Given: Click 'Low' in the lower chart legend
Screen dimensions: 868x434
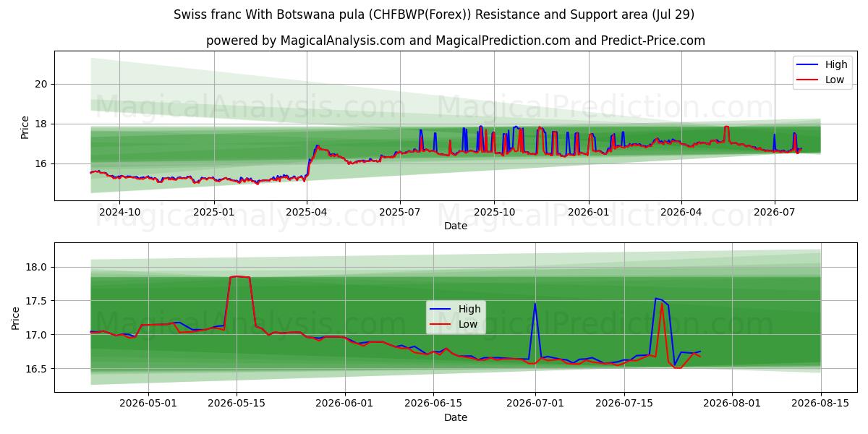Looking at the screenshot, I should click(x=468, y=324).
